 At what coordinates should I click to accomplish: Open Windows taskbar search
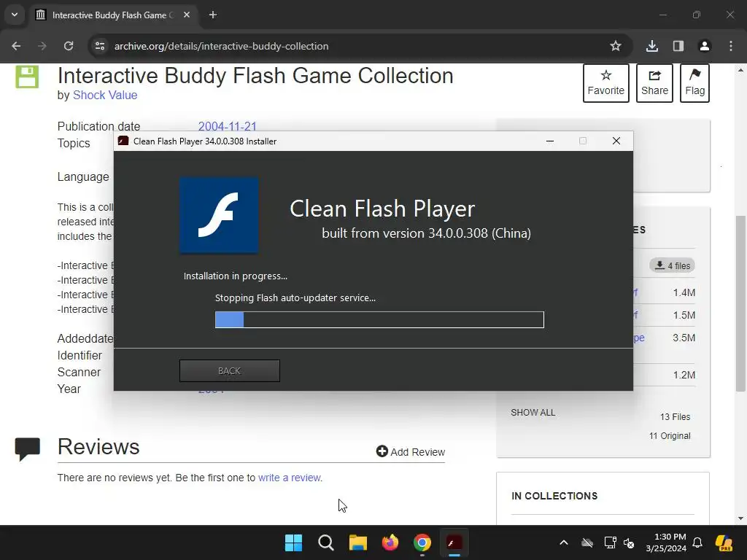coord(326,542)
